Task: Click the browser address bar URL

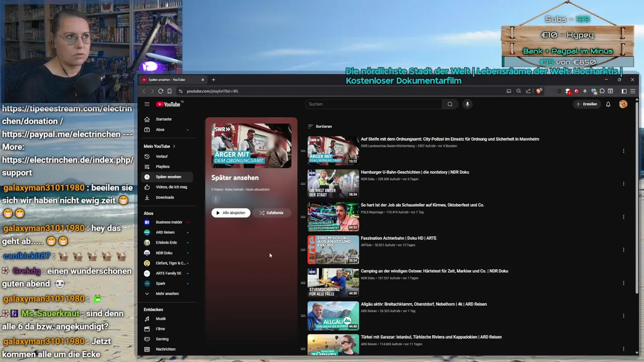Action: [x=212, y=91]
